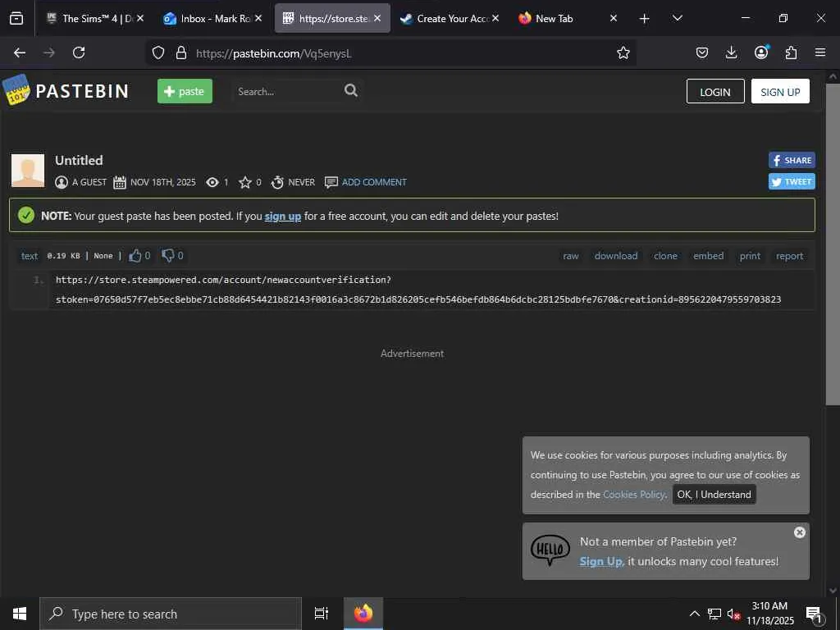
Task: Click the eye views icon
Action: (212, 183)
